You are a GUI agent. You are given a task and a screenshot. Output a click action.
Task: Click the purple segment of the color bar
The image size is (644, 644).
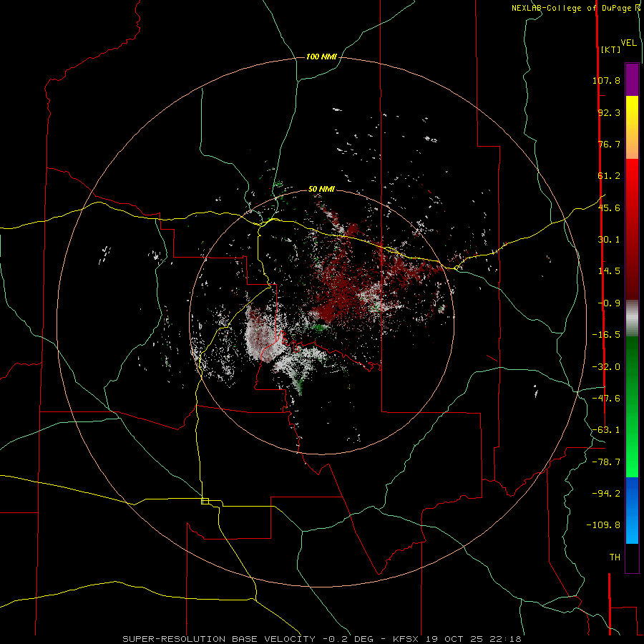point(632,79)
